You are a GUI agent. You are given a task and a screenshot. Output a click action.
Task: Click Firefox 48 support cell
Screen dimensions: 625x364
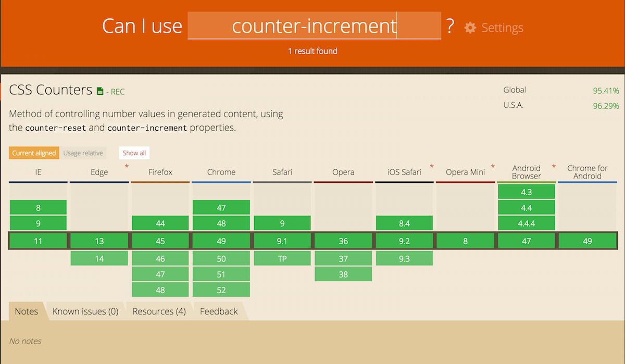coord(160,290)
